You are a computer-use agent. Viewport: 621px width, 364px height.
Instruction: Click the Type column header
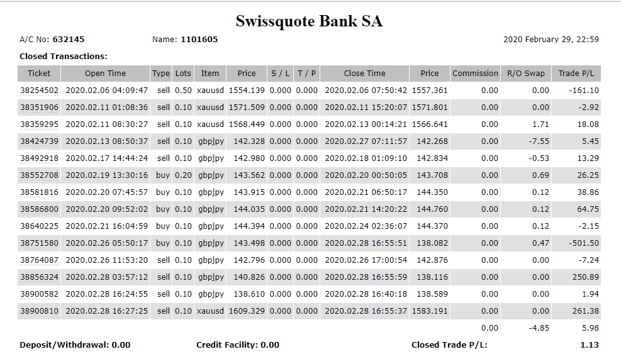coord(161,74)
